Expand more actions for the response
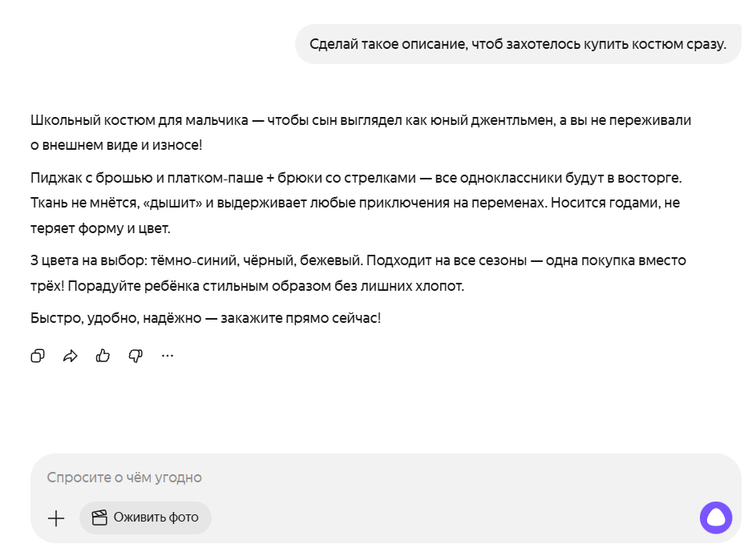Screen dimensions: 756x552 [168, 355]
